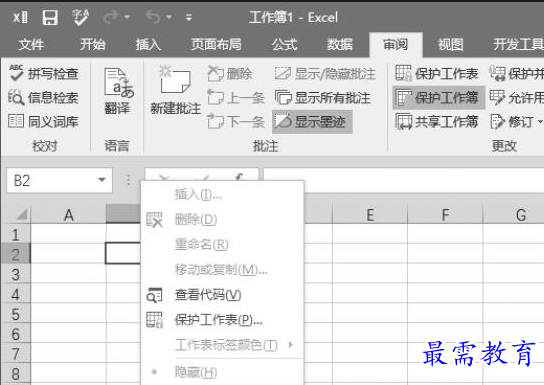Image resolution: width=544 pixels, height=385 pixels.
Task: Click 保护工作簿 in the ribbon
Action: (x=439, y=98)
